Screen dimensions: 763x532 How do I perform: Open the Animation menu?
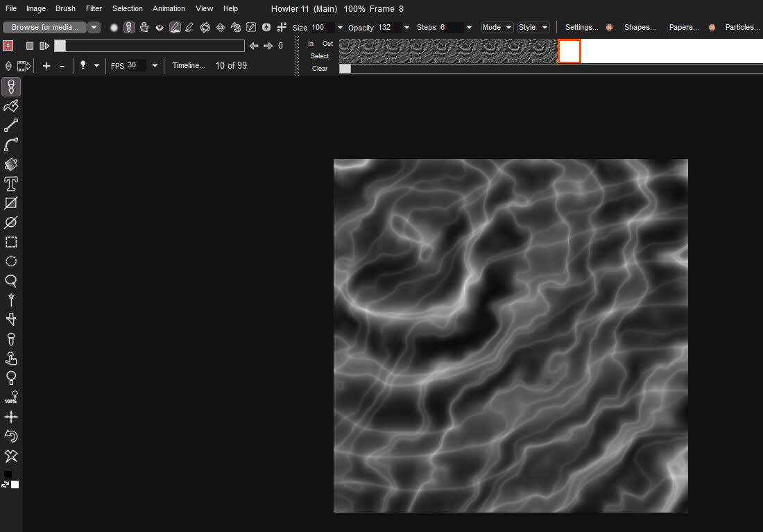(x=169, y=8)
